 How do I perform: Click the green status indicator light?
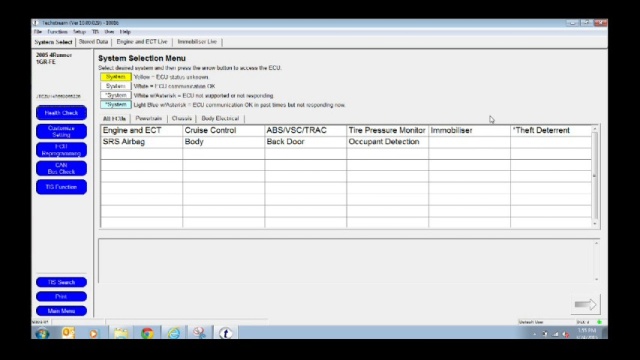(x=599, y=322)
